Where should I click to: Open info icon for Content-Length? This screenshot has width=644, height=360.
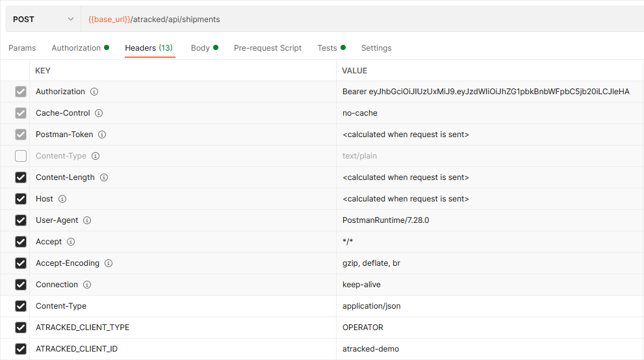click(x=104, y=177)
